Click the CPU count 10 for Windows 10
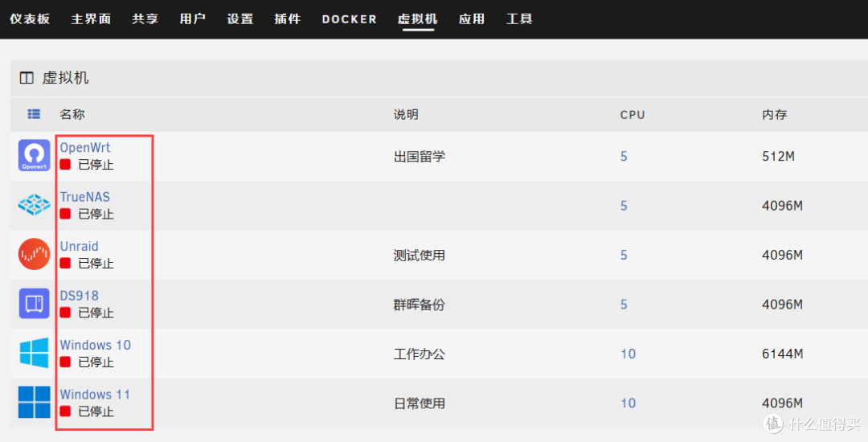Viewport: 868px width, 442px height. [x=628, y=354]
